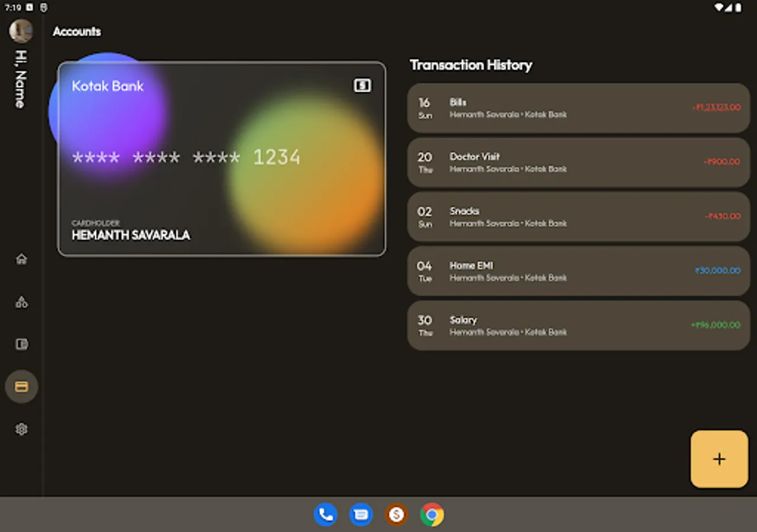
Task: Click the -₹1,23,123.00 Bills amount
Action: [716, 108]
